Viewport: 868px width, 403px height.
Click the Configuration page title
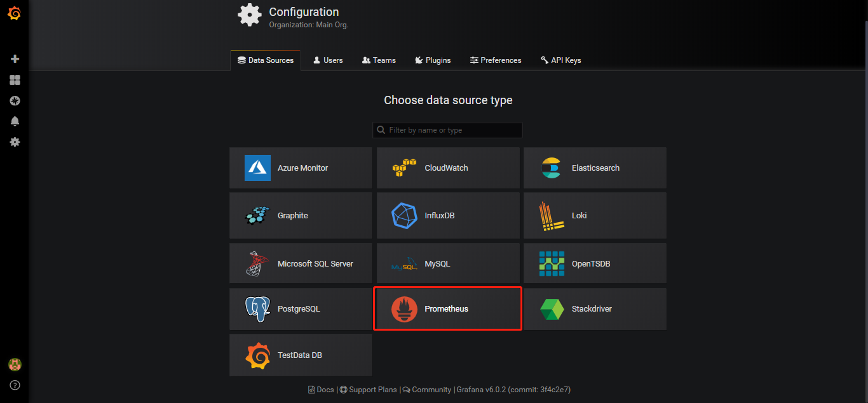coord(304,12)
